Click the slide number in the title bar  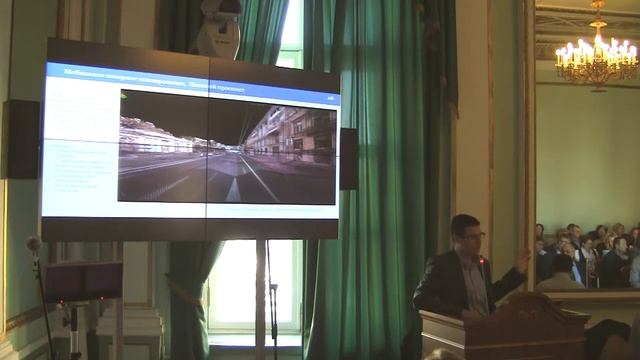[x=331, y=98]
